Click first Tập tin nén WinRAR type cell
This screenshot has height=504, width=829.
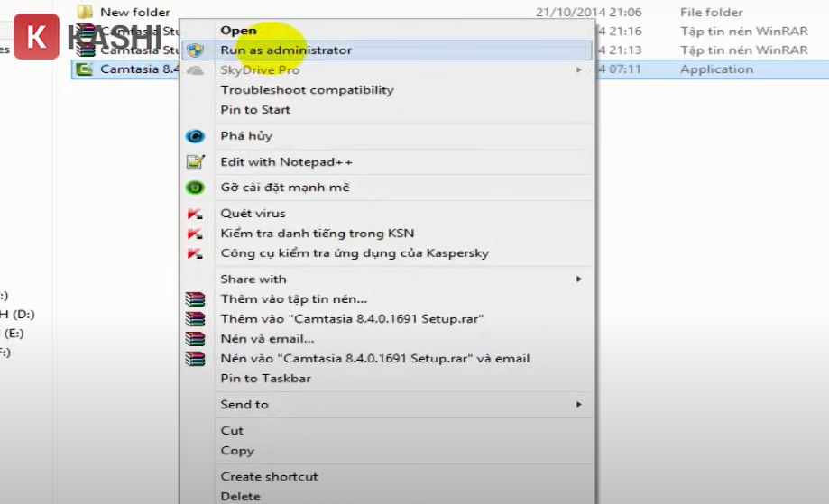(x=744, y=32)
